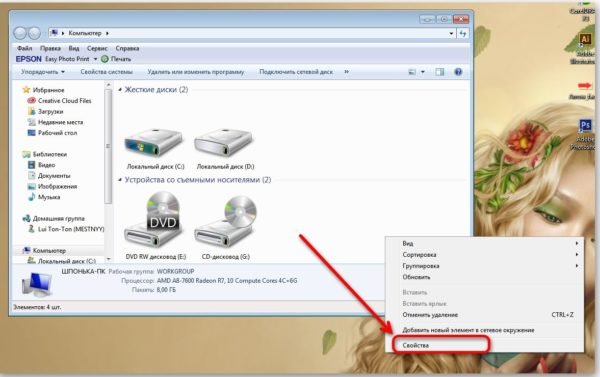The width and height of the screenshot is (600, 377).
Task: Open the Сервис menu
Action: pos(97,49)
